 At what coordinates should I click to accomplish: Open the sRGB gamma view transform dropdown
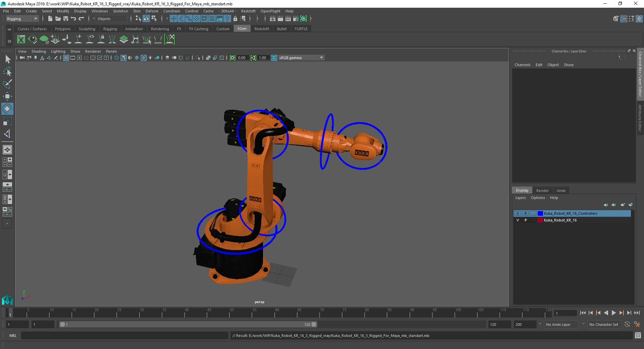301,58
